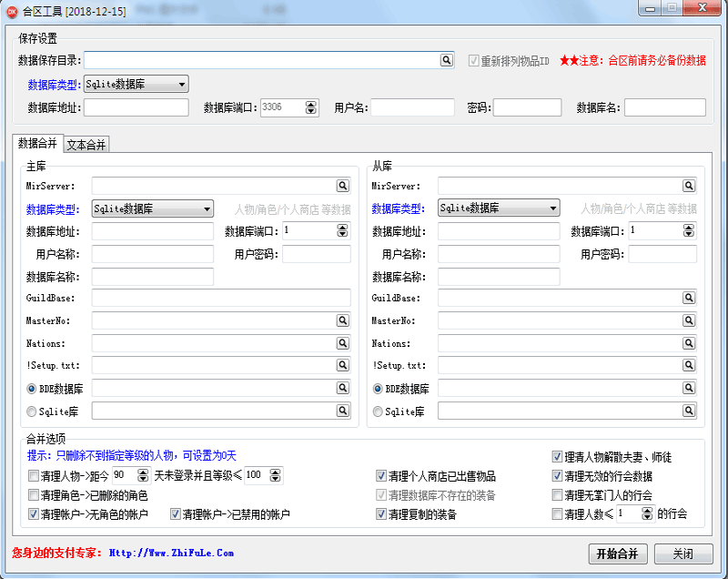Click 从库 数据库名称 input field
Viewport: 728px width, 579px height.
click(499, 277)
